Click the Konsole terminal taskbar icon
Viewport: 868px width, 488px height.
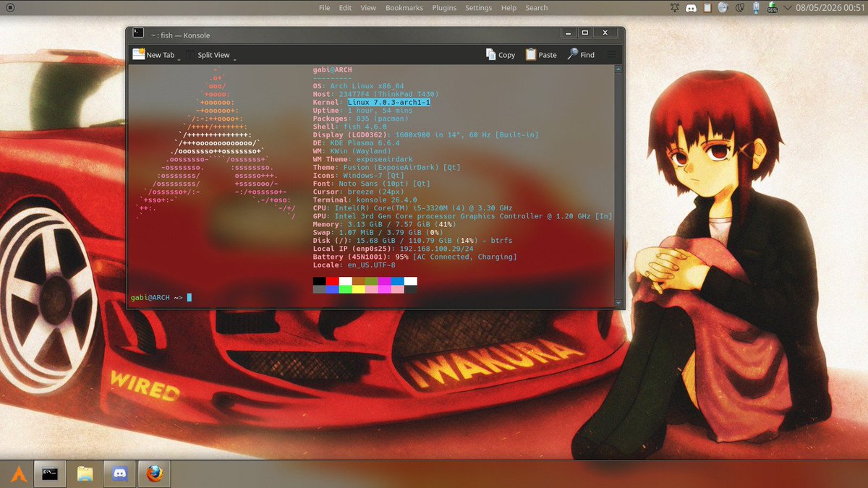[50, 474]
